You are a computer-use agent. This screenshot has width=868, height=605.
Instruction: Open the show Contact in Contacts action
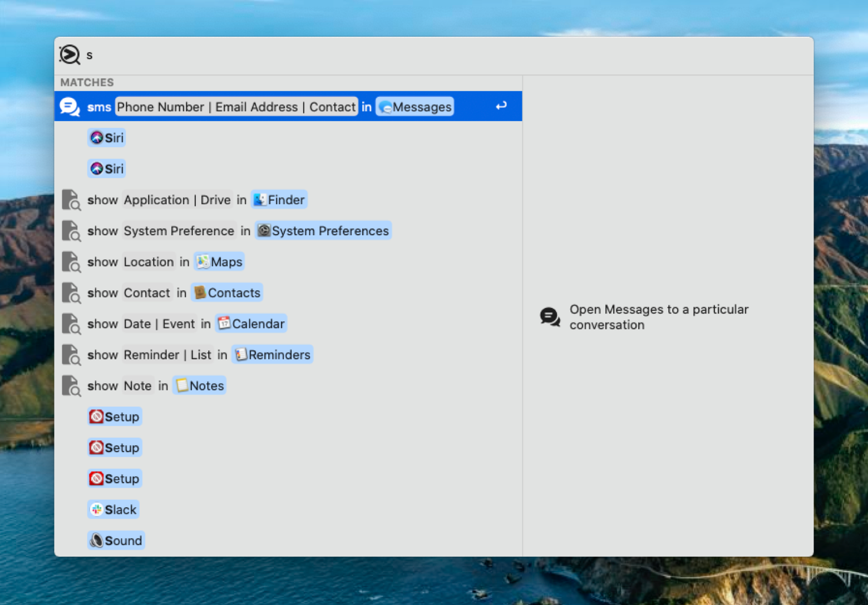[161, 292]
